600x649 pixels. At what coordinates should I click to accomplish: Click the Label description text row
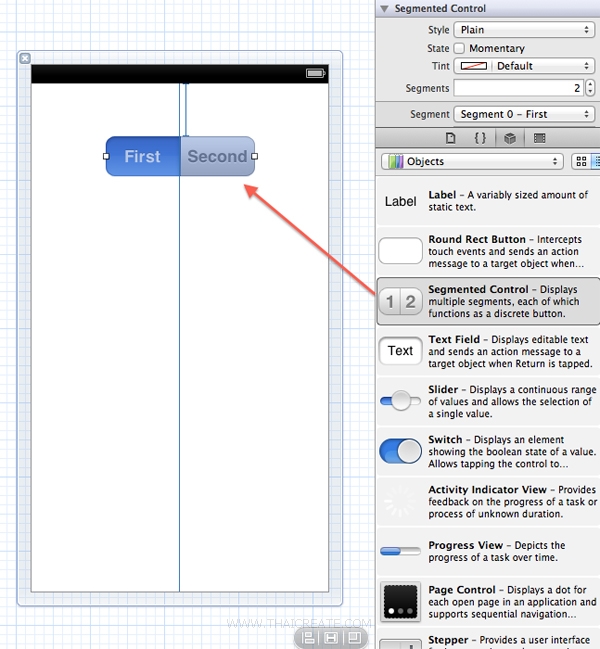(508, 201)
